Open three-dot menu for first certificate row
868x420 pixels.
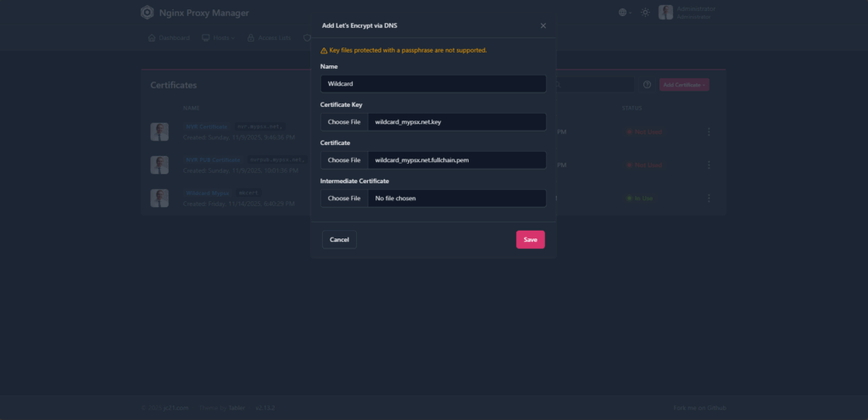pyautogui.click(x=709, y=132)
